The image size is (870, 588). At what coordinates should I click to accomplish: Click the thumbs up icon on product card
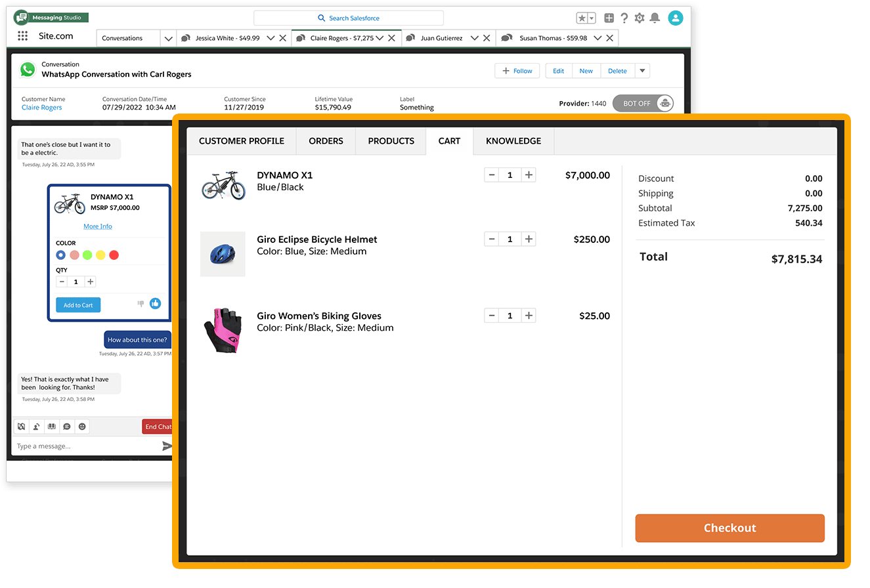coord(155,304)
